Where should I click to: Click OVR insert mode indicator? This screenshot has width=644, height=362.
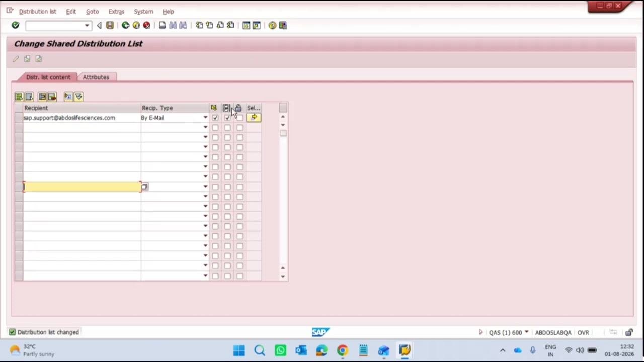[583, 332]
